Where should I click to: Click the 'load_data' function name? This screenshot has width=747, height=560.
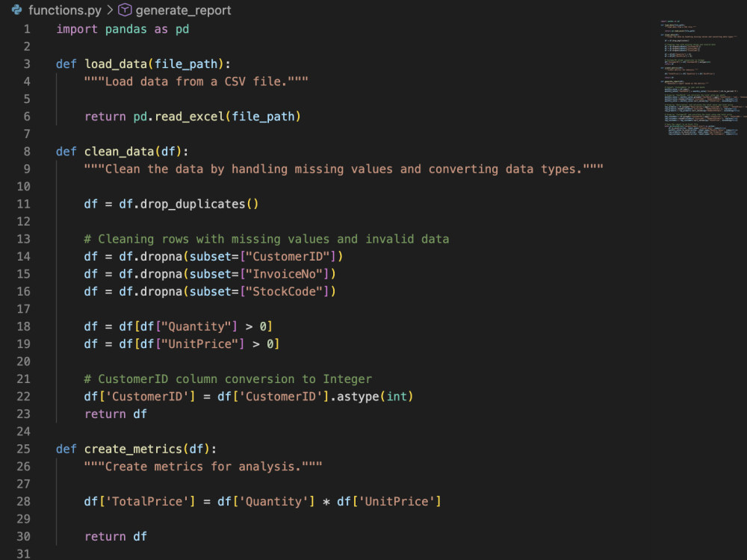coord(116,64)
